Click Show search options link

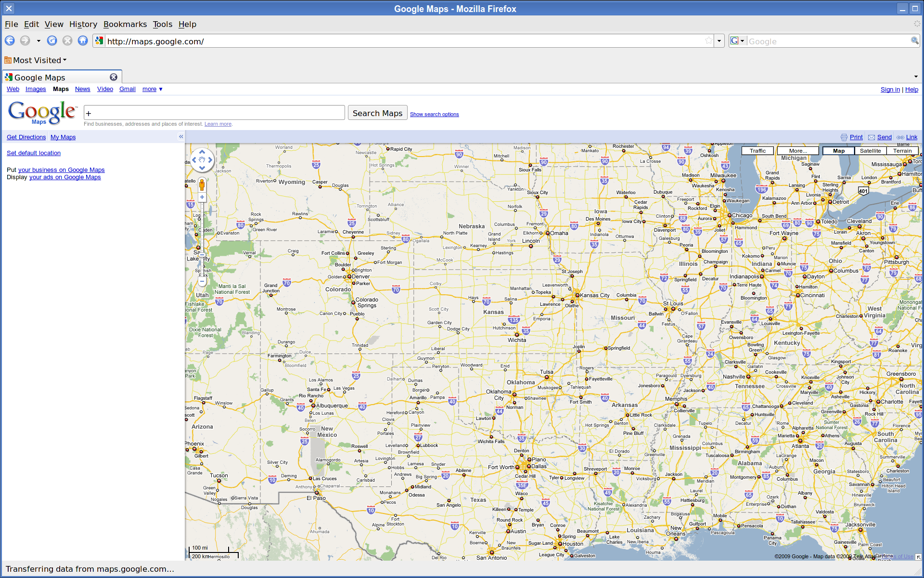click(434, 114)
